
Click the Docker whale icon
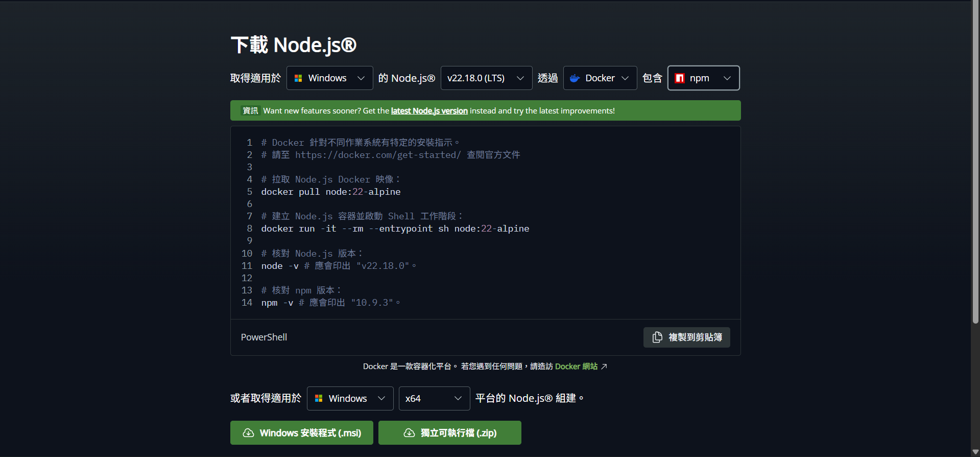click(x=575, y=78)
